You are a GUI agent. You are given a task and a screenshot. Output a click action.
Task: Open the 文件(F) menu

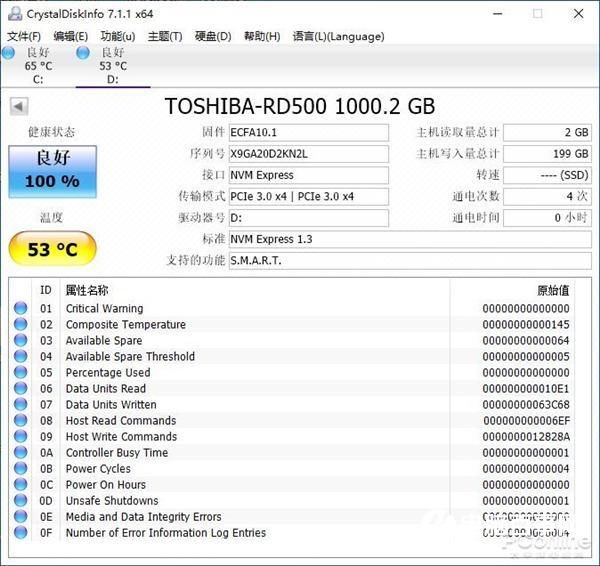(24, 36)
